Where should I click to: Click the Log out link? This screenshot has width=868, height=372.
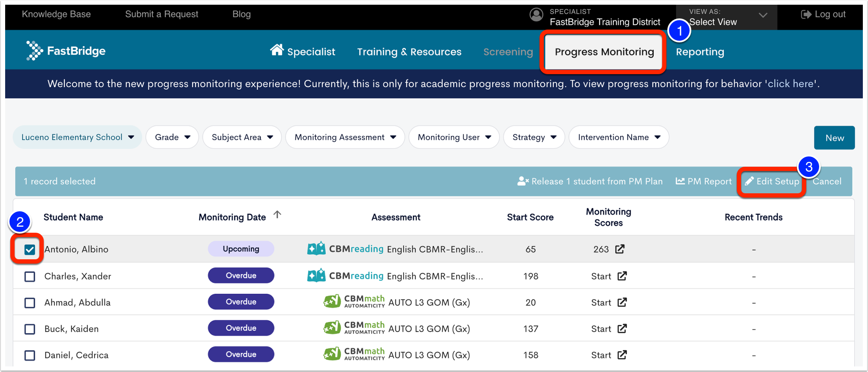pos(823,15)
